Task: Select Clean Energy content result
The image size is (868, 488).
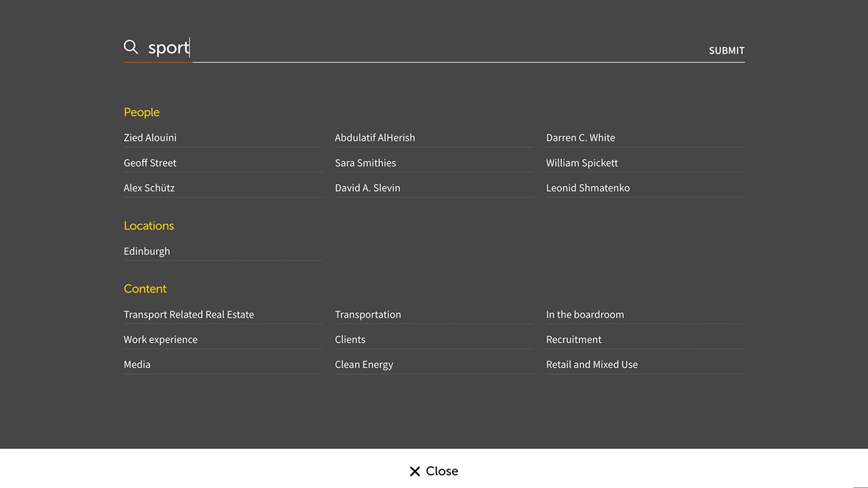Action: pyautogui.click(x=364, y=365)
